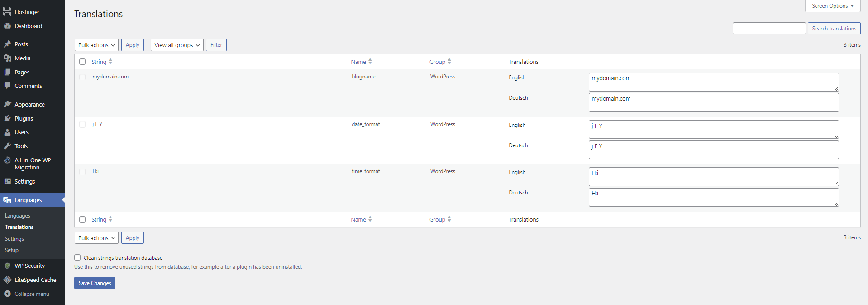
Task: Click the Dashboard gauge icon in sidebar
Action: [x=7, y=26]
